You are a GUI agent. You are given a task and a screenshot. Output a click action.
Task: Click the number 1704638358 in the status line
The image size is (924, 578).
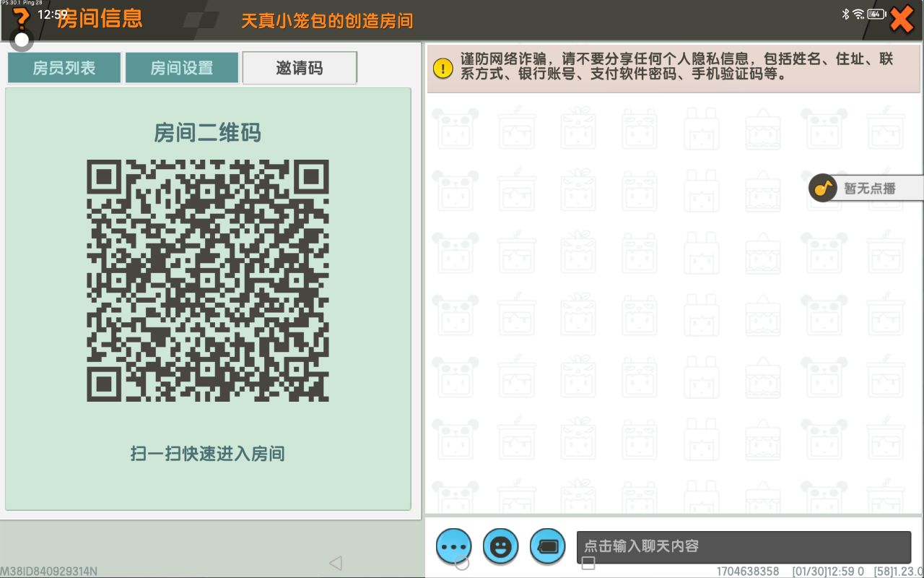tap(748, 571)
